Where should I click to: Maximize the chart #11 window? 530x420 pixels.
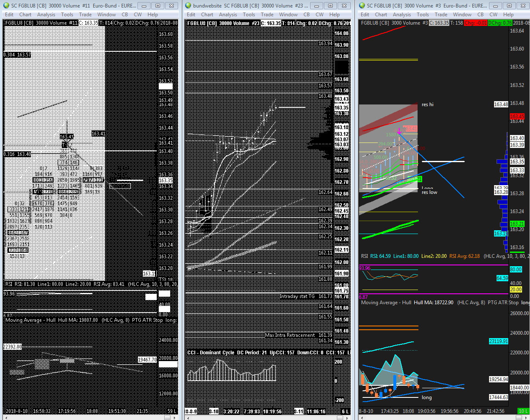coord(158,5)
